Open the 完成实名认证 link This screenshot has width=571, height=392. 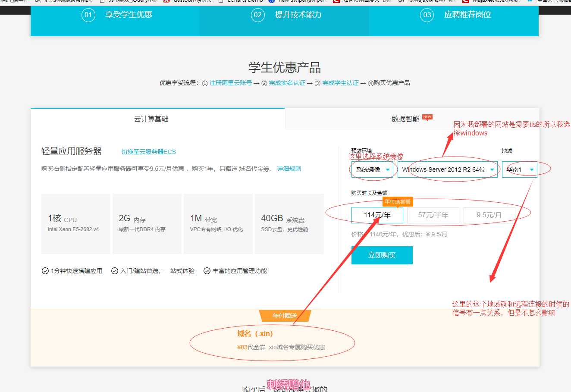pos(287,83)
